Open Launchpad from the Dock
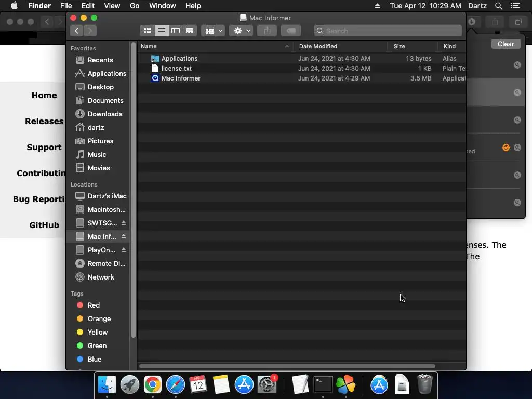This screenshot has height=399, width=532. coord(129,385)
